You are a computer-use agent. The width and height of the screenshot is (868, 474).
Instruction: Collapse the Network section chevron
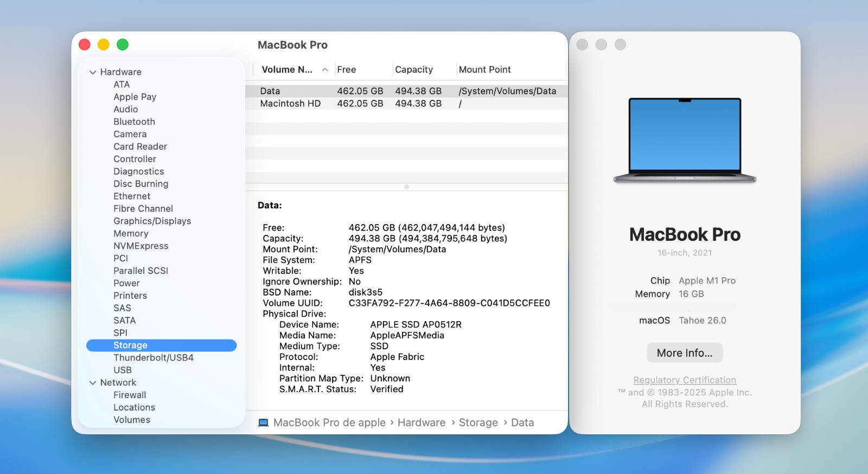pyautogui.click(x=93, y=383)
